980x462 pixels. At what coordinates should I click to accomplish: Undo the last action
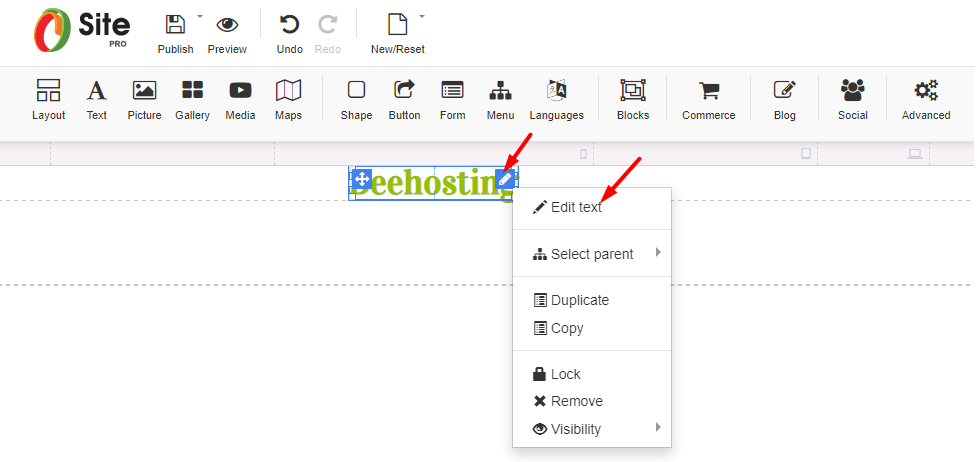[289, 25]
